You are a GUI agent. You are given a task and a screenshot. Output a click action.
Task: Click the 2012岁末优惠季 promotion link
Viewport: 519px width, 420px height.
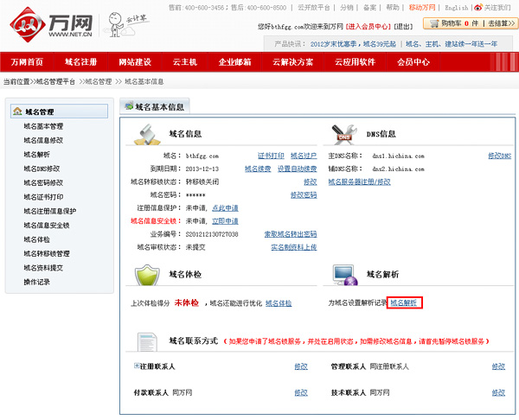click(353, 44)
